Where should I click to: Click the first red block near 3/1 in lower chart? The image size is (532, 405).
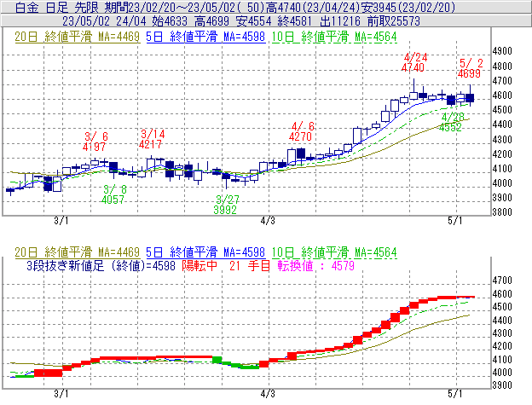tap(49, 373)
